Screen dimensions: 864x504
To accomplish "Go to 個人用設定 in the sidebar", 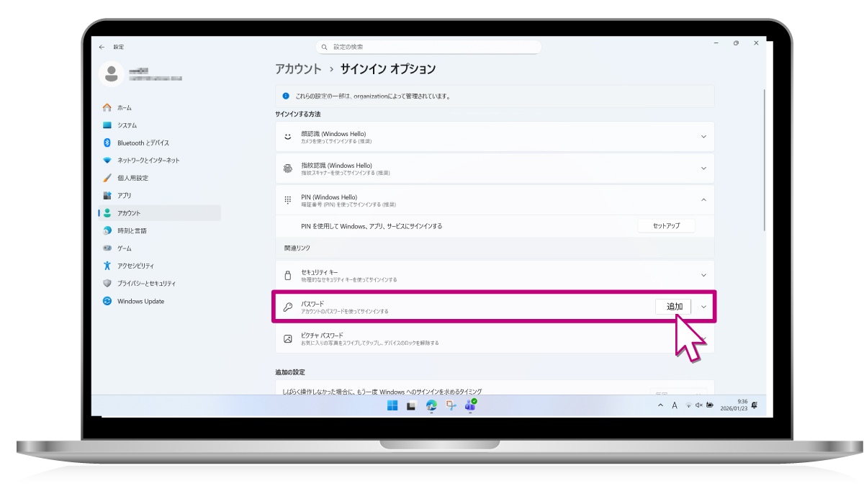I will coord(132,178).
